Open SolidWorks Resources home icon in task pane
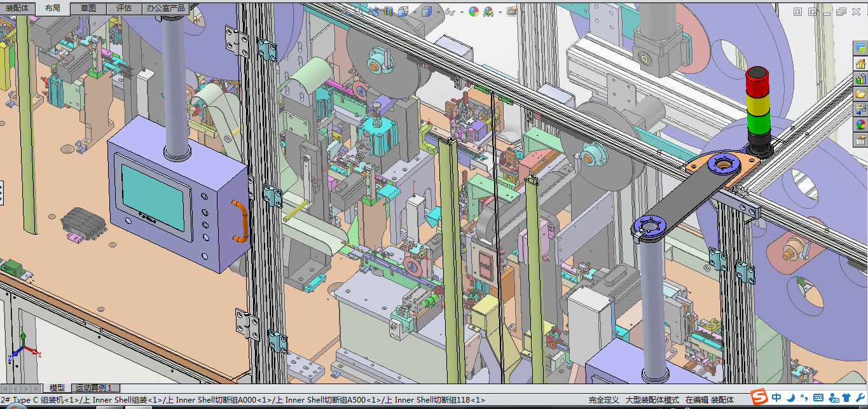Image resolution: width=868 pixels, height=409 pixels. click(x=860, y=64)
